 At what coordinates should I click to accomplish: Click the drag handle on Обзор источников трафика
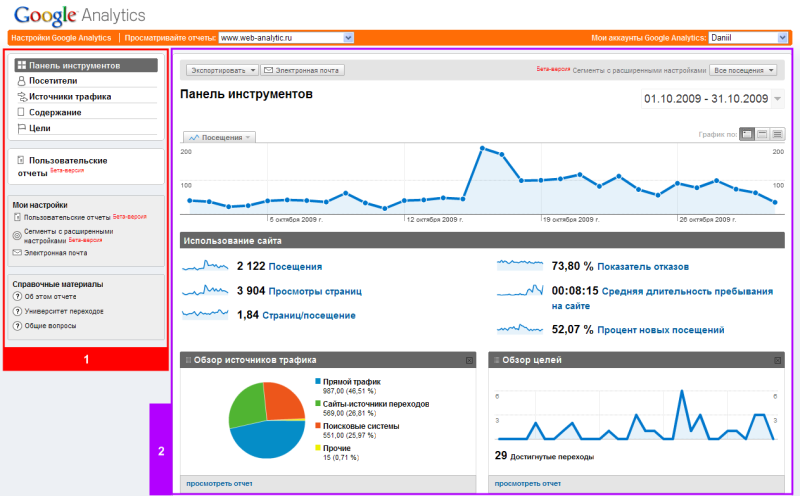(x=188, y=360)
